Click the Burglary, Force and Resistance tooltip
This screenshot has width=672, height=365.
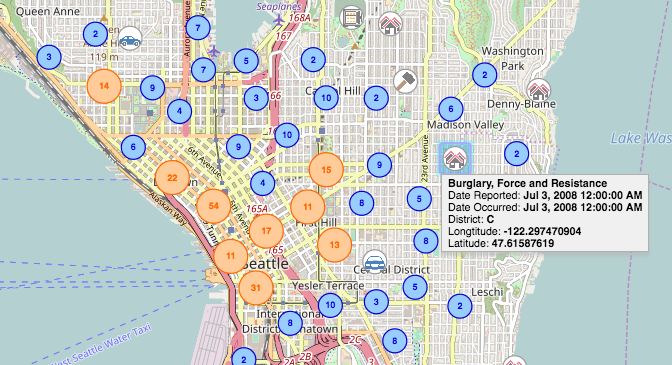point(545,213)
